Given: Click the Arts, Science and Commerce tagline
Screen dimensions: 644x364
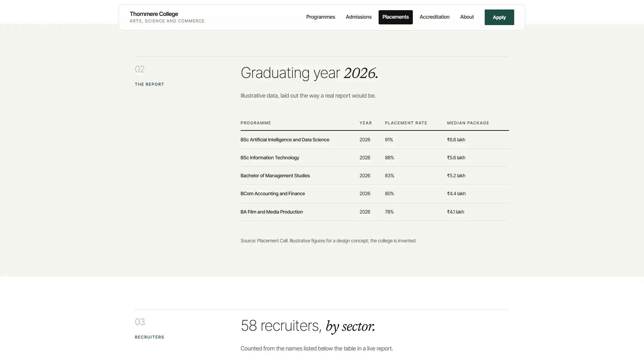Looking at the screenshot, I should tap(167, 21).
